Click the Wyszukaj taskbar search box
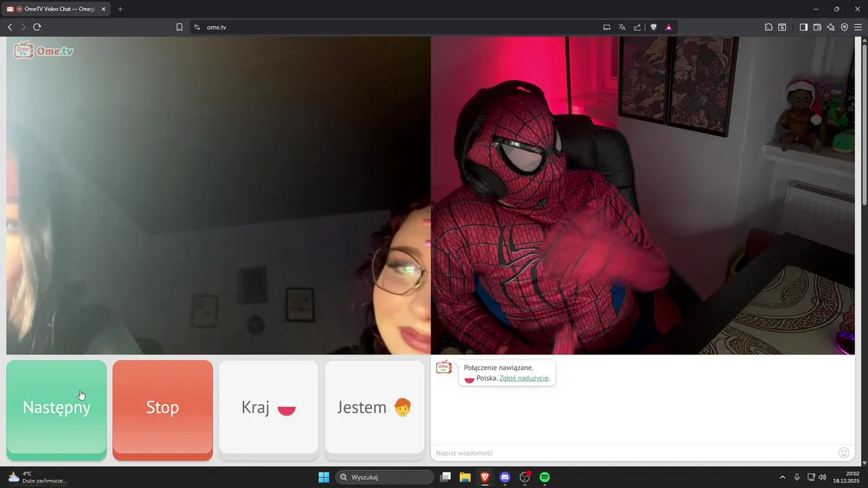The image size is (868, 488). point(384,477)
